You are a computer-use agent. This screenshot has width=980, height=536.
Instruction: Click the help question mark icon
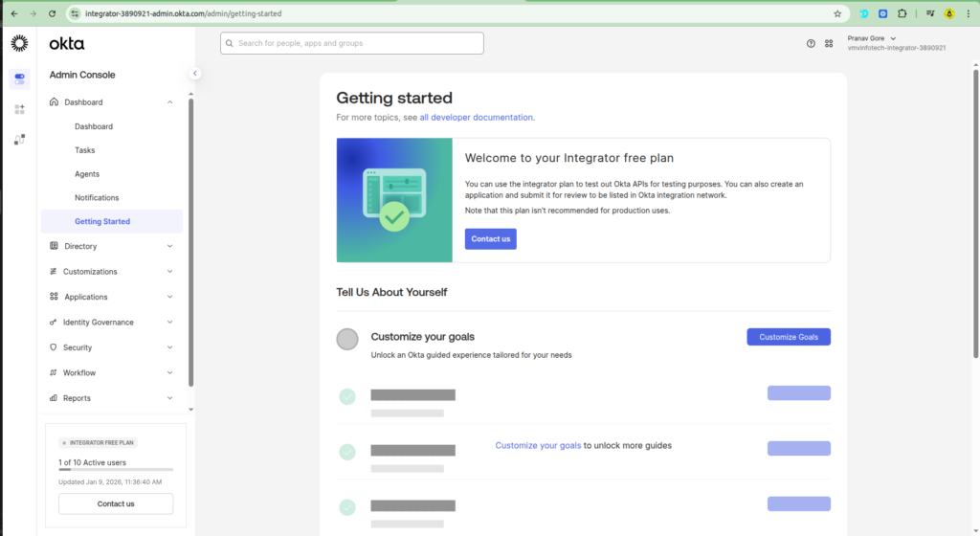[x=811, y=43]
